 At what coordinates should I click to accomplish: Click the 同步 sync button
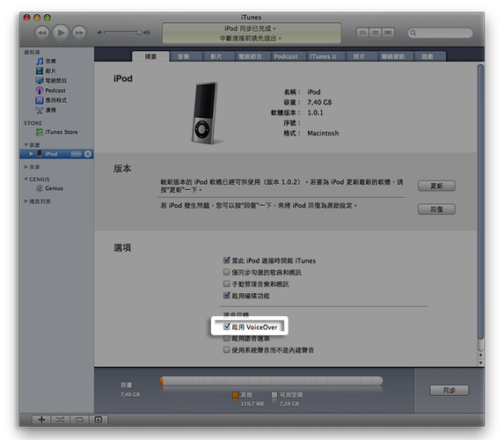click(449, 391)
